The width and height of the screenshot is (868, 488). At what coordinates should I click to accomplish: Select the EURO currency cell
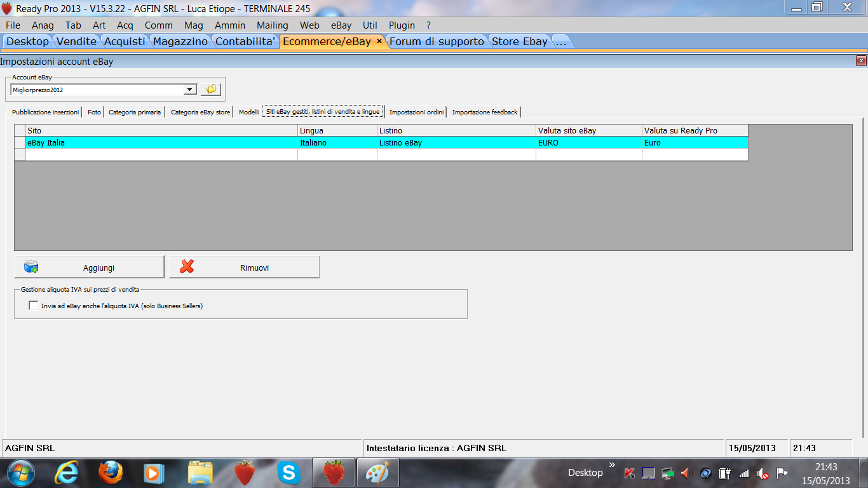589,143
